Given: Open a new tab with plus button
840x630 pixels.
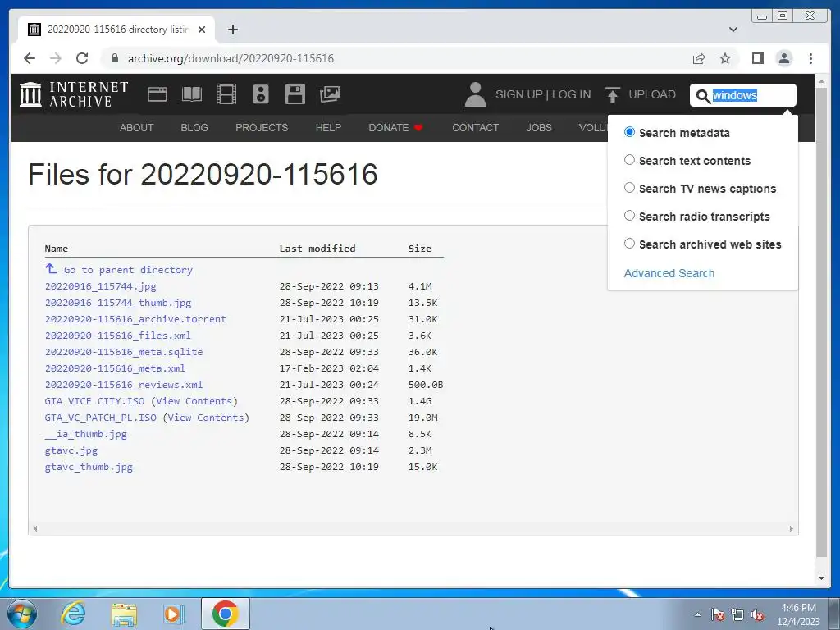Looking at the screenshot, I should tap(232, 30).
